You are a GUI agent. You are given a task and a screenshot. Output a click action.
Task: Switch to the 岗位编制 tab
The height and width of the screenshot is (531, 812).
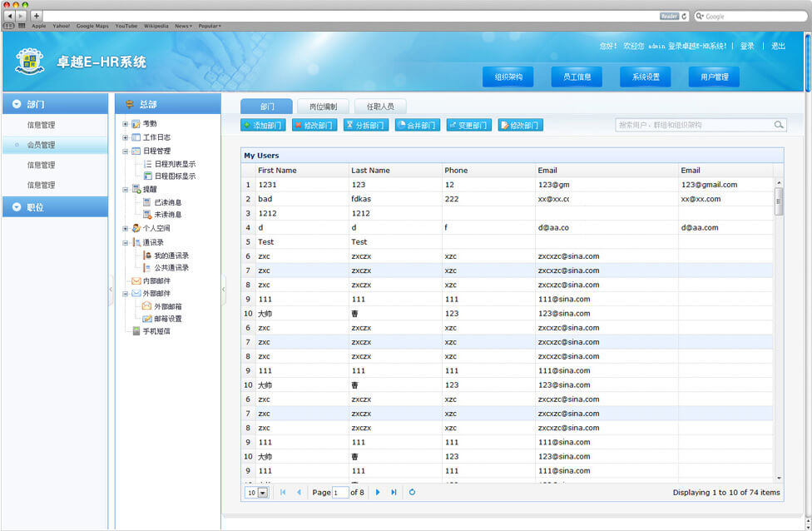click(323, 107)
